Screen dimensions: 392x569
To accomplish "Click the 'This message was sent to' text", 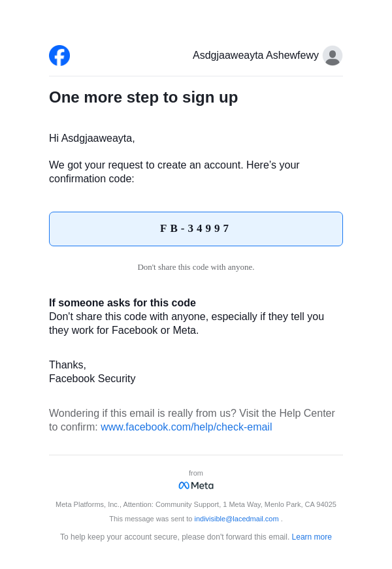I will click(x=151, y=519).
